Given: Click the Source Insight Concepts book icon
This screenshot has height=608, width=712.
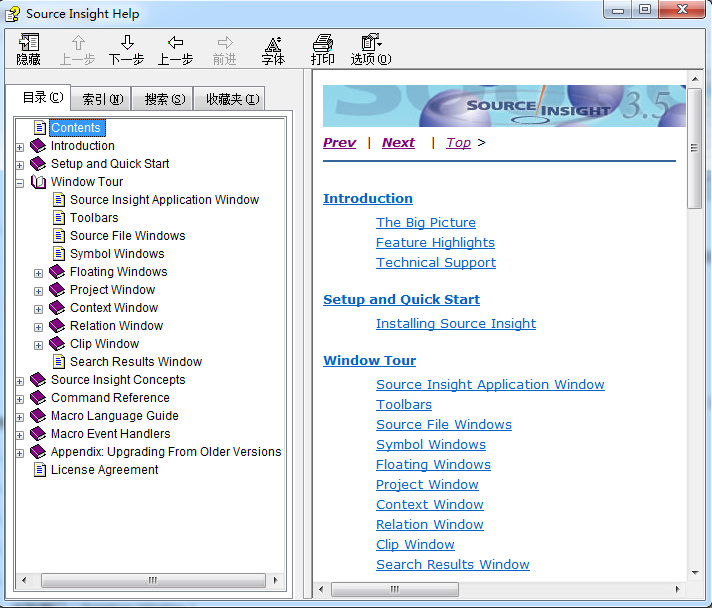Looking at the screenshot, I should point(38,380).
